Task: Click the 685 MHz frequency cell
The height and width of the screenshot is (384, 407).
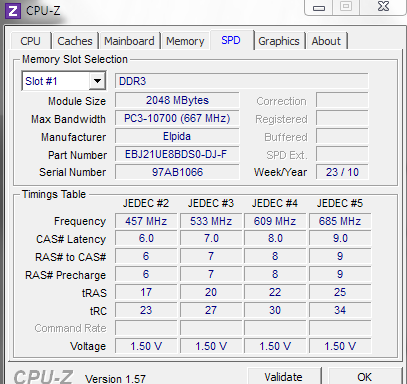Action: (x=340, y=221)
